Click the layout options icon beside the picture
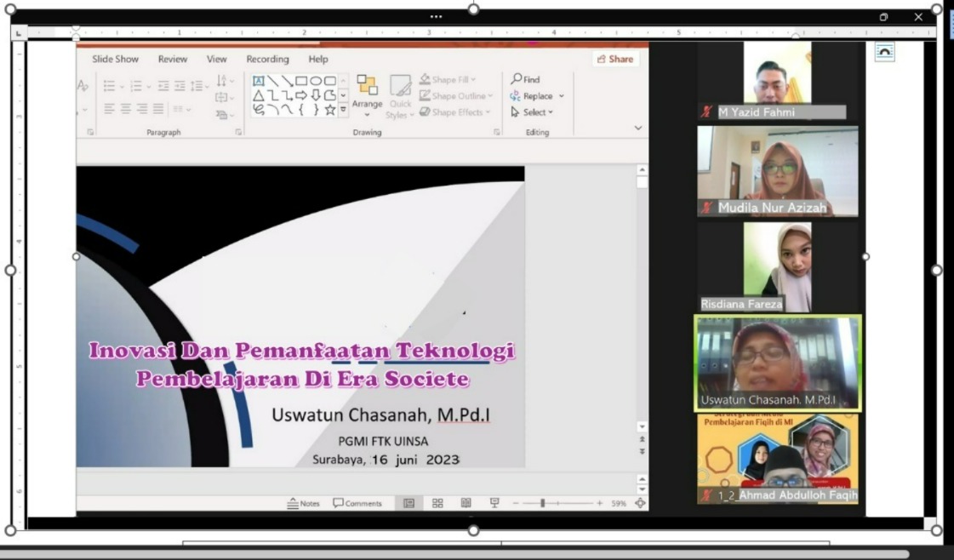The image size is (954, 560). (885, 53)
